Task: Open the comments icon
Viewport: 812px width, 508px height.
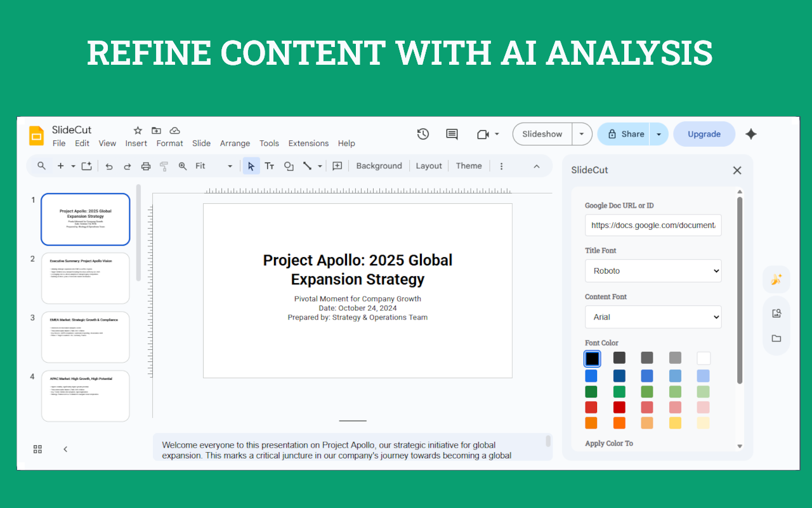Action: (452, 134)
